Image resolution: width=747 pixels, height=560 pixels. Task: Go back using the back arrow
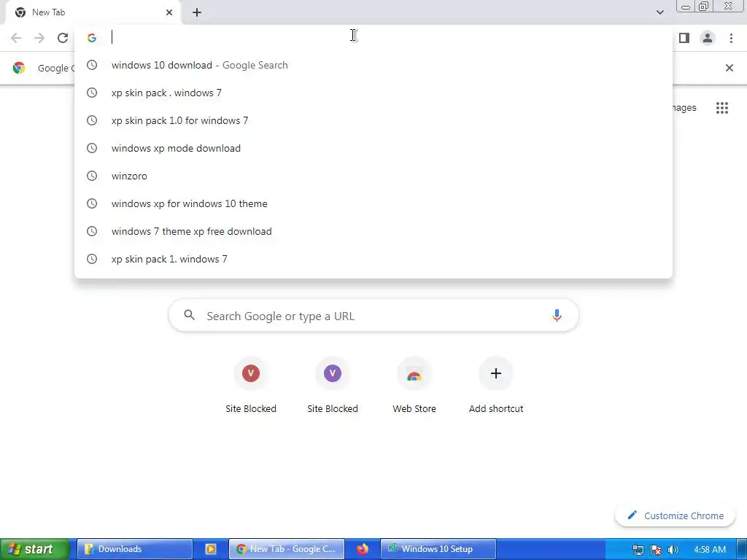[x=16, y=38]
